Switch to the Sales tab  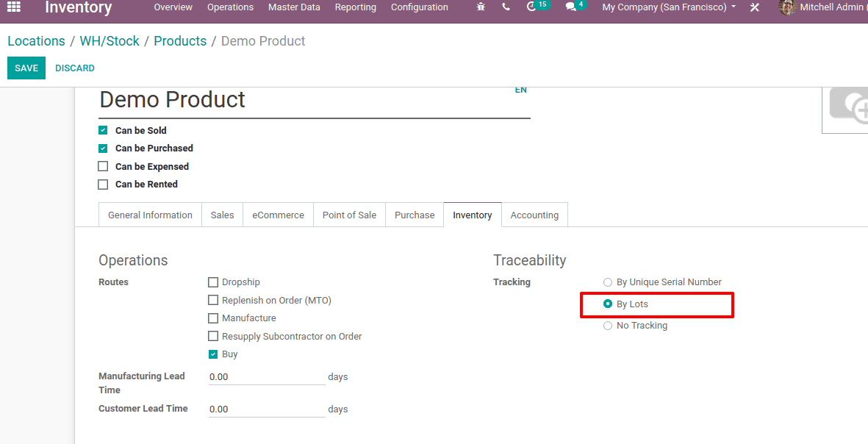(x=222, y=215)
